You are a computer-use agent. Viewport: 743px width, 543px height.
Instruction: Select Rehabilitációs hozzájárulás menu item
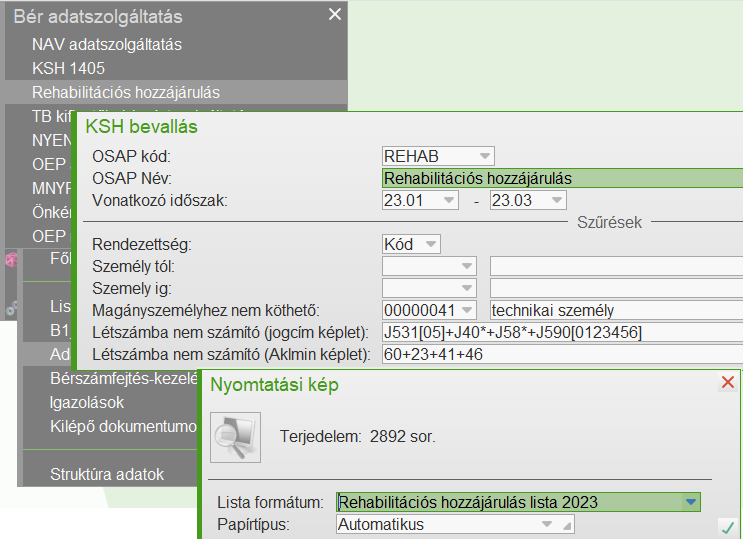click(x=176, y=92)
